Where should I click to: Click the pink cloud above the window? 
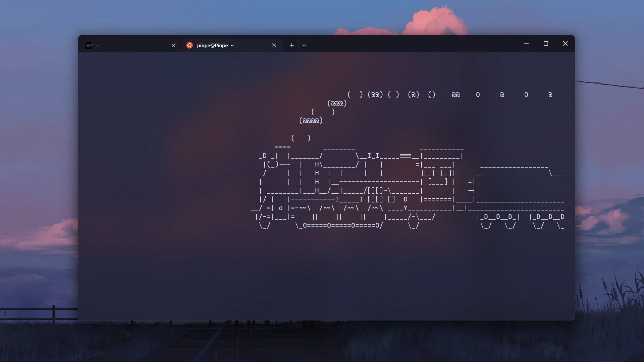[x=433, y=21]
